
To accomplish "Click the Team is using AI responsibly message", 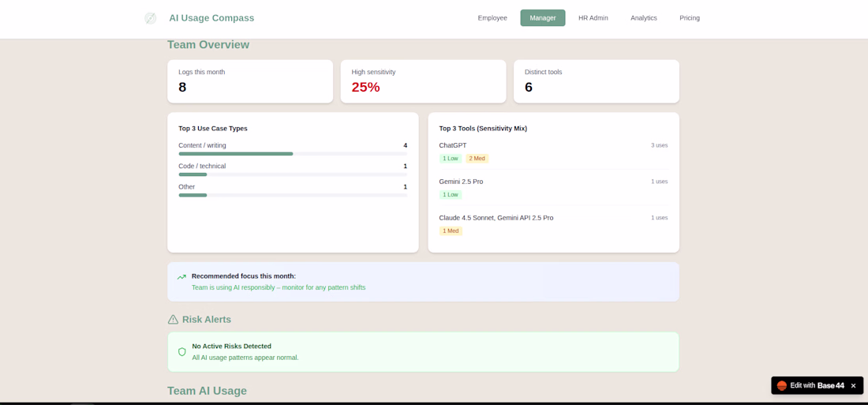I will coord(279,287).
